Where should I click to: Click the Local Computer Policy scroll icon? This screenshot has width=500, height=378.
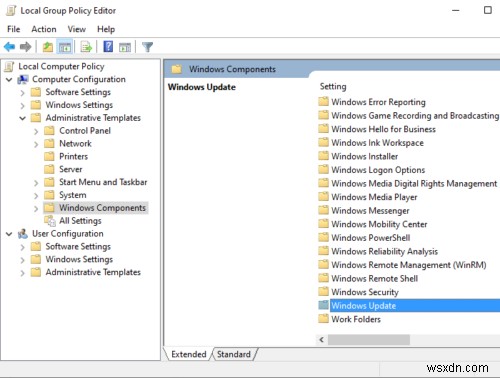[9, 66]
